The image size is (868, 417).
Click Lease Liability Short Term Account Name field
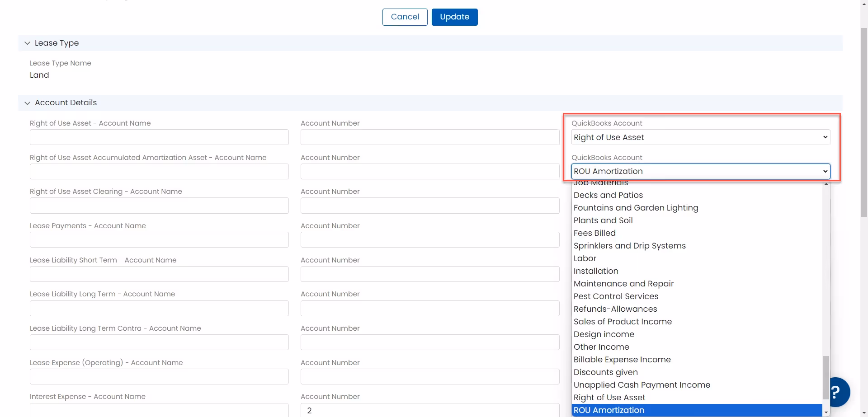click(x=159, y=274)
